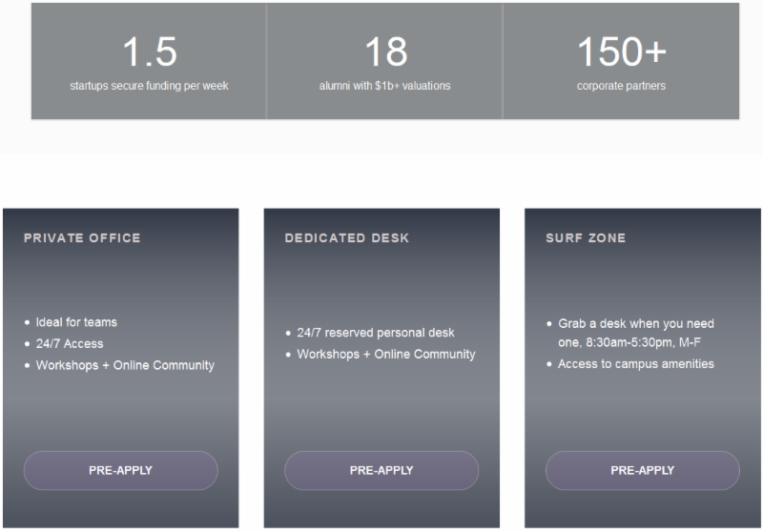The image size is (763, 532).
Task: Select the PRIVATE OFFICE card heading
Action: click(82, 237)
